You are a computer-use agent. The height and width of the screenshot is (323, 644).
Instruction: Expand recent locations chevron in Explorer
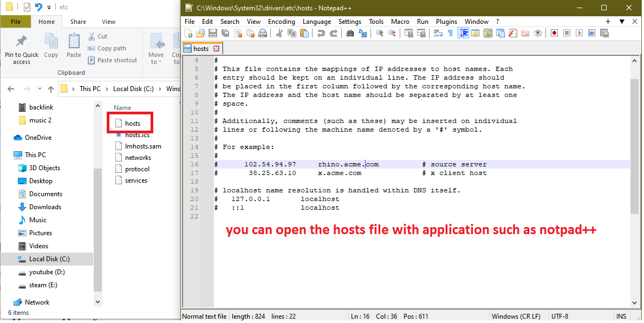tap(40, 89)
